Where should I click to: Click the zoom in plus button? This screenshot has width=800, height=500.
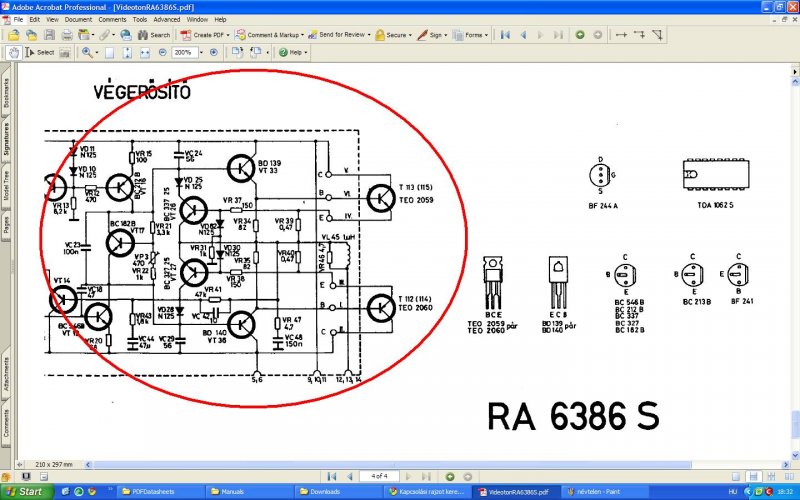tap(214, 52)
